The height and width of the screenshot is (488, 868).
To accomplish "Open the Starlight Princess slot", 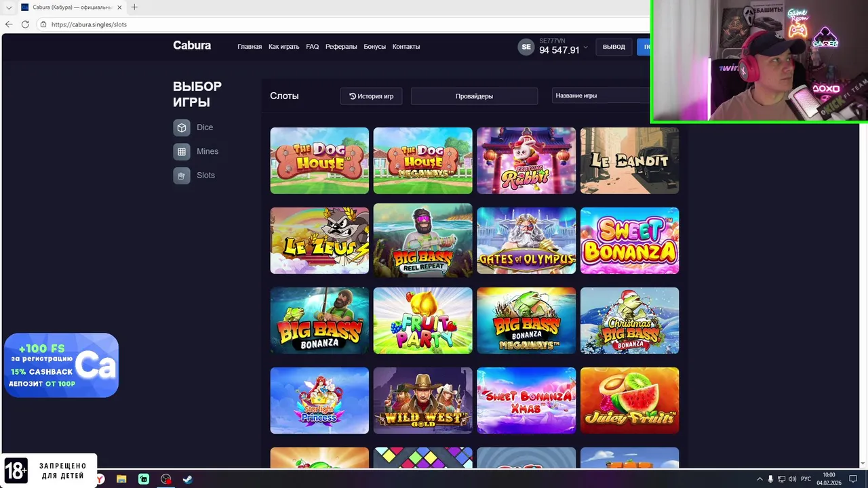I will pos(319,401).
